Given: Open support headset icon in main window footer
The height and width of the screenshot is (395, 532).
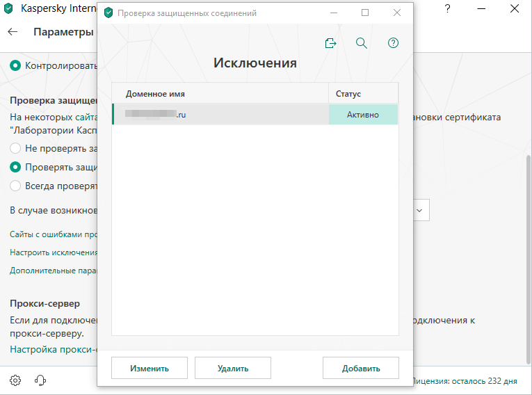Looking at the screenshot, I should [40, 380].
